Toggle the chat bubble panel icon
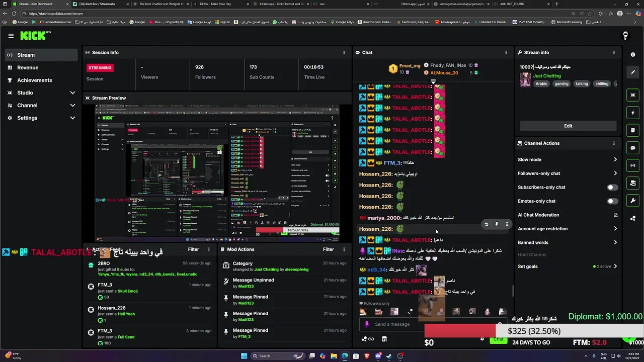This screenshot has width=644, height=362. point(633,148)
